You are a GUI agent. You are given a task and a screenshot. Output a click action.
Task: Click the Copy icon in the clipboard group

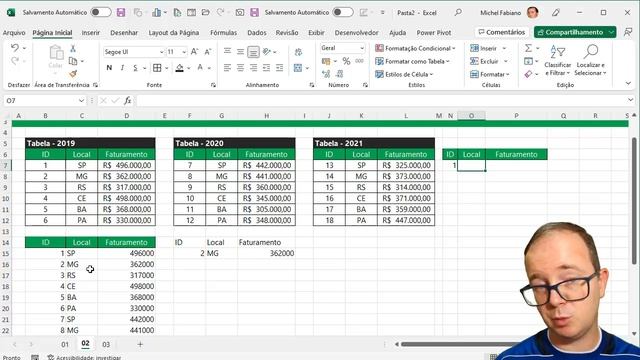pyautogui.click(x=73, y=61)
